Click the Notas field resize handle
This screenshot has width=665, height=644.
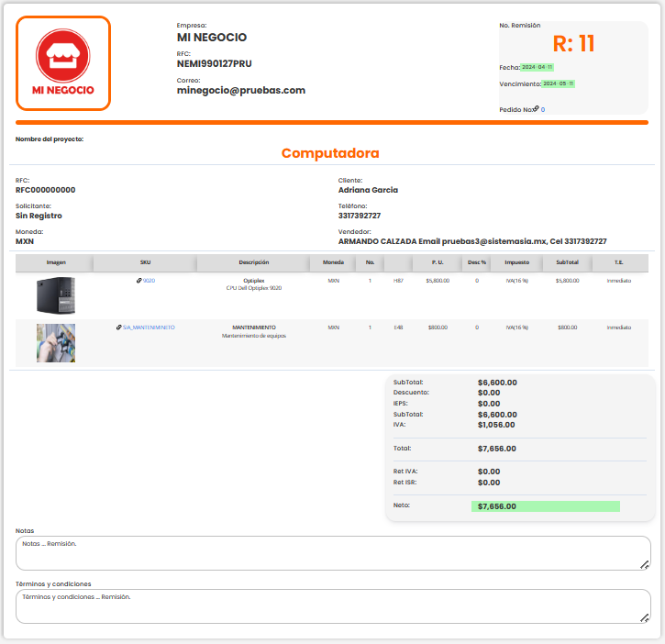click(645, 564)
